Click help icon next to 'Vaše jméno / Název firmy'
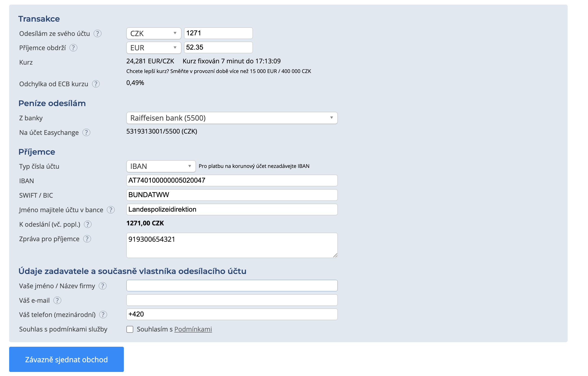This screenshot has height=376, width=588. click(x=102, y=286)
